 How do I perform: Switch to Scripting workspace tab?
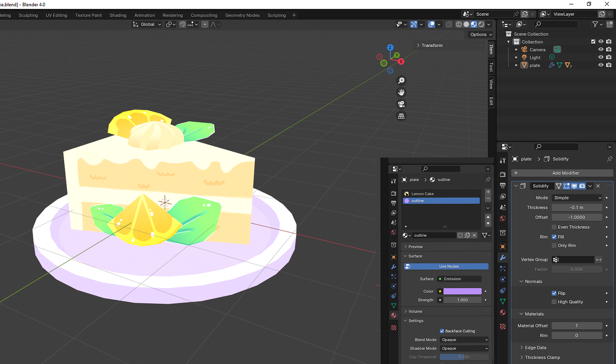point(277,15)
